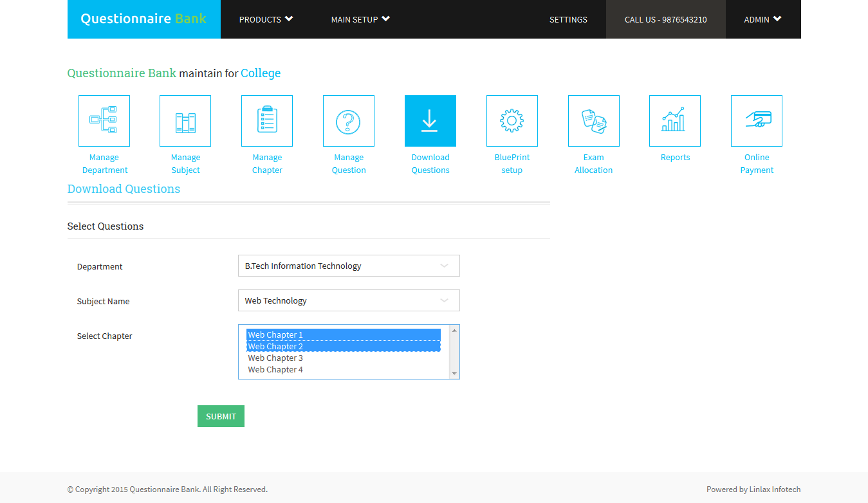
Task: Click the Questionnaire Bank logo
Action: [x=143, y=19]
